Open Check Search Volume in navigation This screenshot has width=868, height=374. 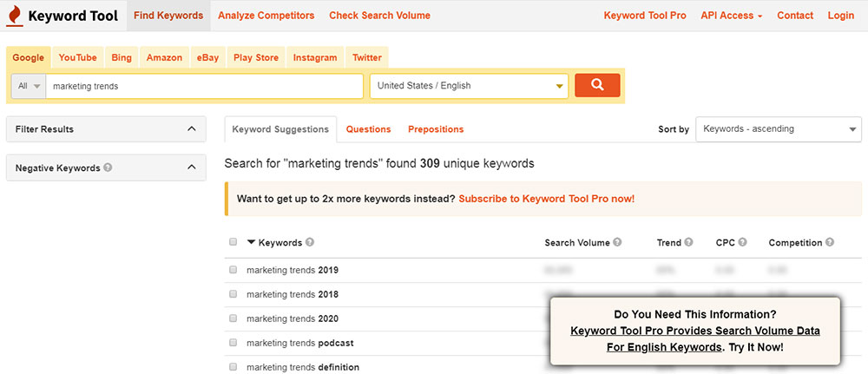point(380,16)
